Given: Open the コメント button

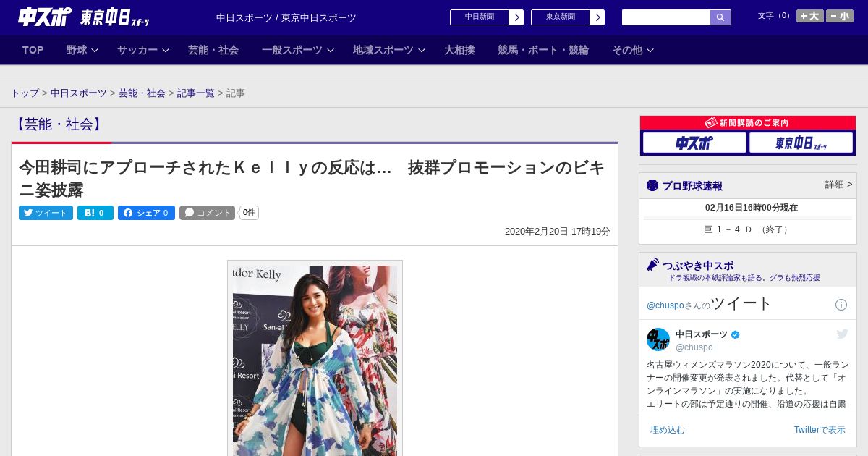Looking at the screenshot, I should coord(208,213).
